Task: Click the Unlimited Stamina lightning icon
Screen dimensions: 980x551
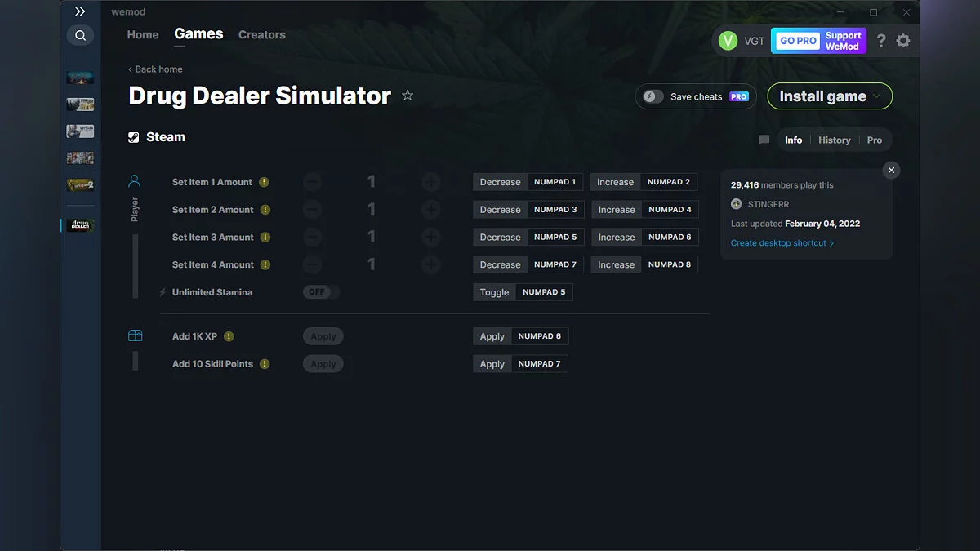Action: coord(163,292)
